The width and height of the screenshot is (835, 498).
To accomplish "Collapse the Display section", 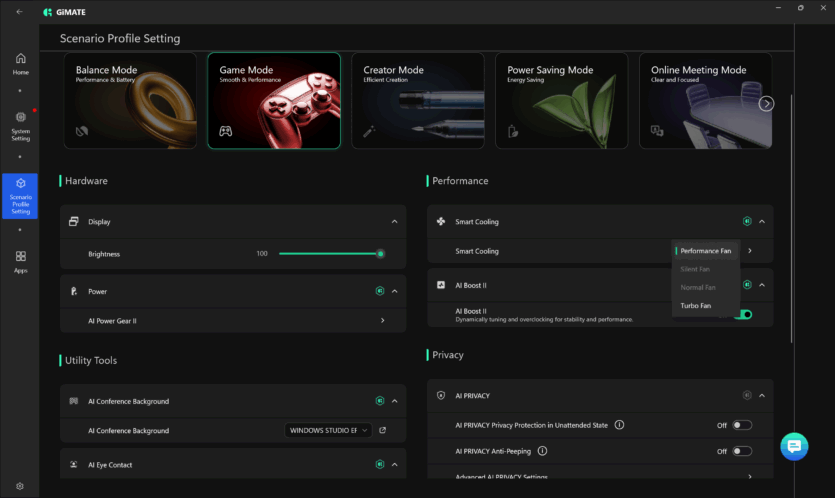I will pyautogui.click(x=394, y=221).
